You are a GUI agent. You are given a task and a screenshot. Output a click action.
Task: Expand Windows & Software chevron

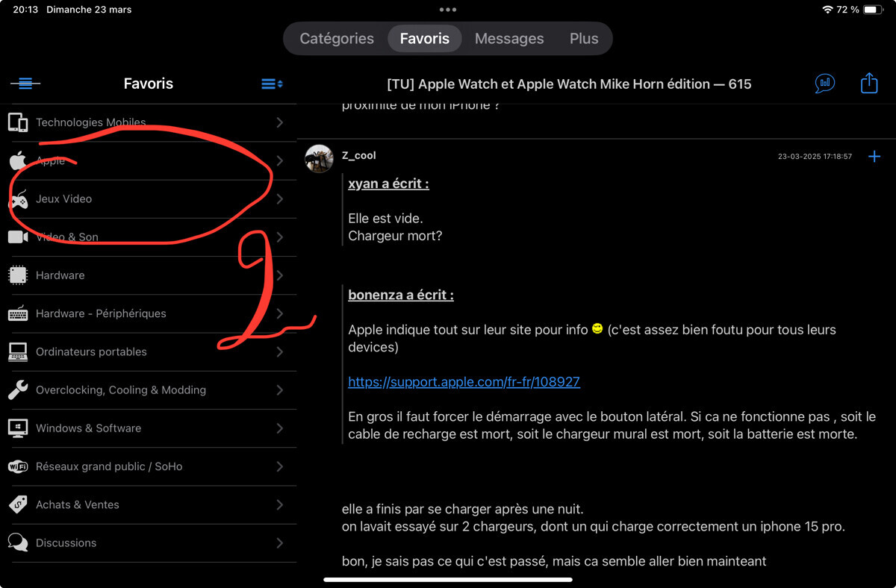279,428
